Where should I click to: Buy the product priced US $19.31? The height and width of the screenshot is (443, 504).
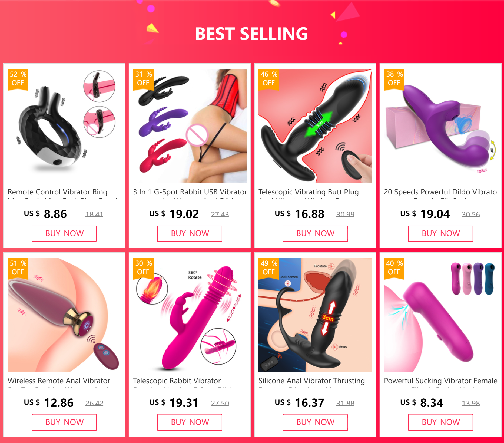(x=190, y=422)
